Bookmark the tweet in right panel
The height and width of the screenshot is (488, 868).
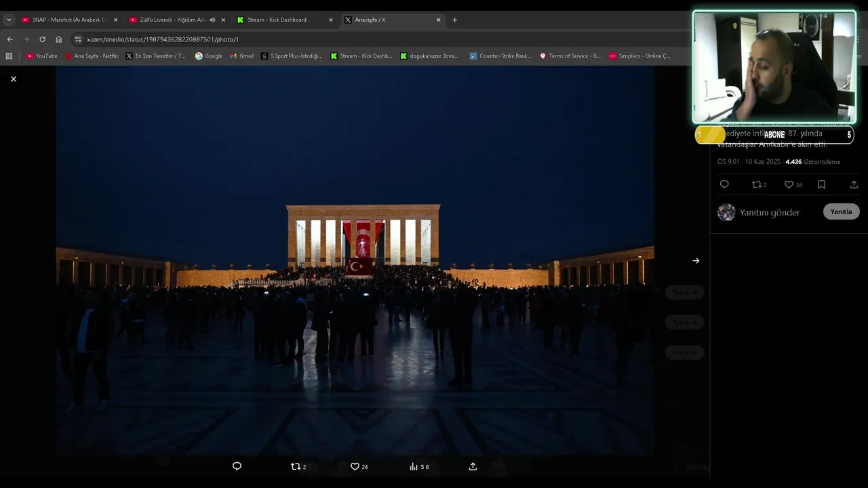coord(821,184)
